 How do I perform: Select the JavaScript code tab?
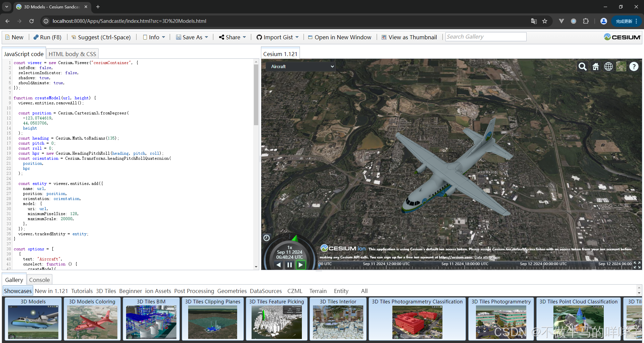pos(24,54)
